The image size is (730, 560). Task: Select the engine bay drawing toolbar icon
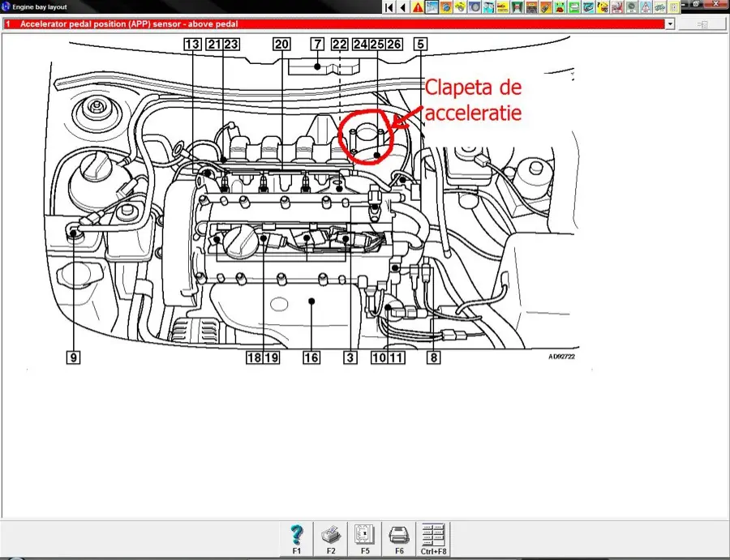433,6
